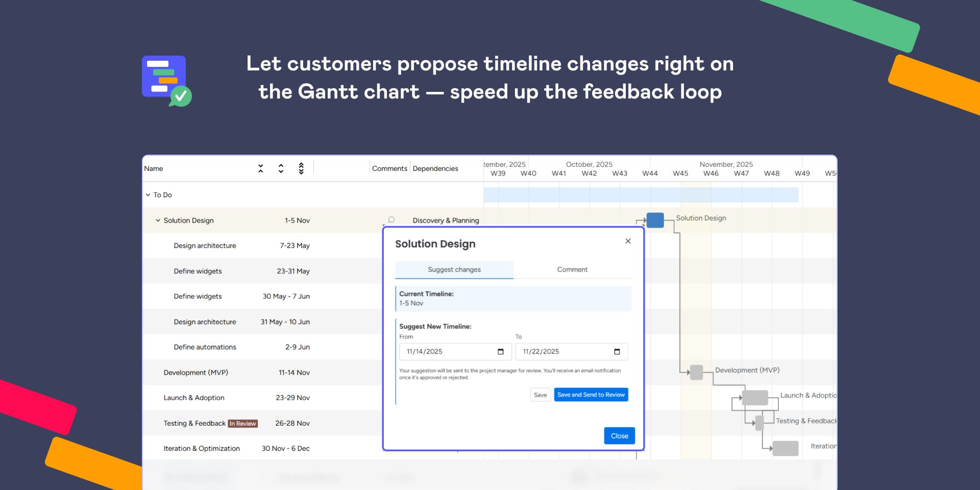The height and width of the screenshot is (490, 980).
Task: Close the Solution Design dialog with X
Action: coord(628,241)
